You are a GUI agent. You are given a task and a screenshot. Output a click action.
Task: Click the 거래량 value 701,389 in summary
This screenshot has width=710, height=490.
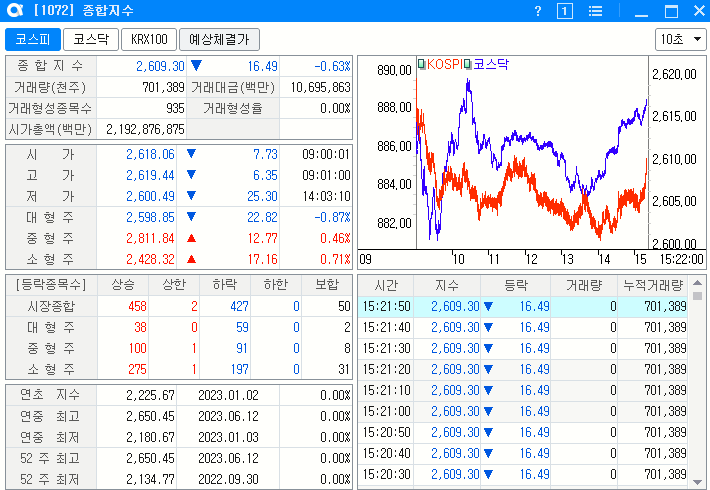click(163, 87)
